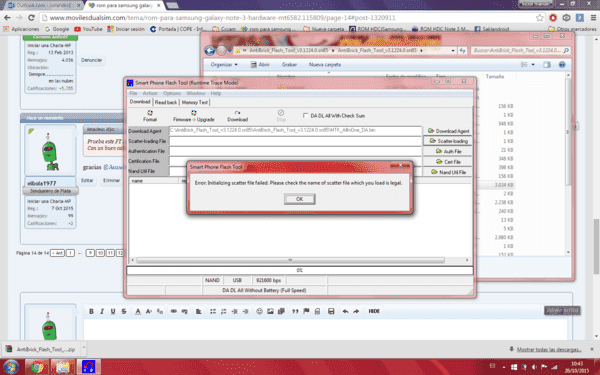This screenshot has height=375, width=600.
Task: Click the browser address bar
Action: pyautogui.click(x=287, y=18)
